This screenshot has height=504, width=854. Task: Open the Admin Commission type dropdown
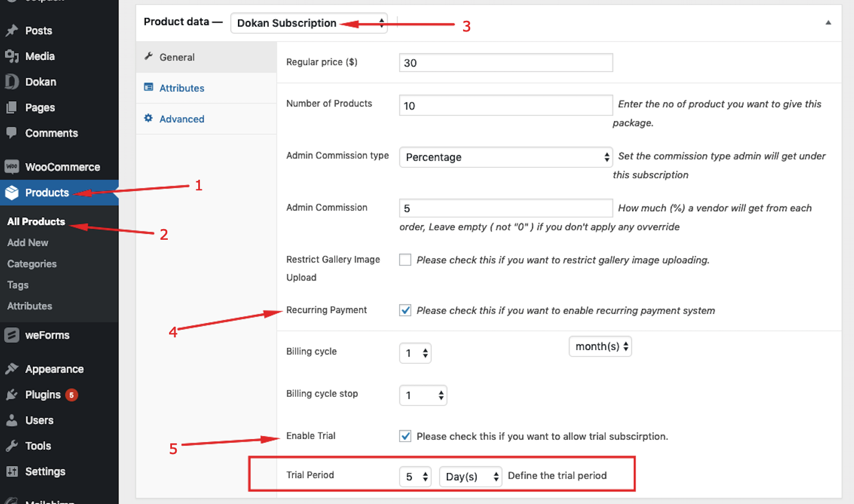click(506, 157)
